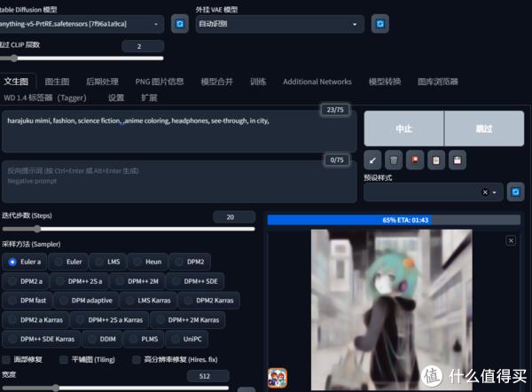This screenshot has width=532, height=392.
Task: Select the Heun sampler
Action: tap(147, 262)
